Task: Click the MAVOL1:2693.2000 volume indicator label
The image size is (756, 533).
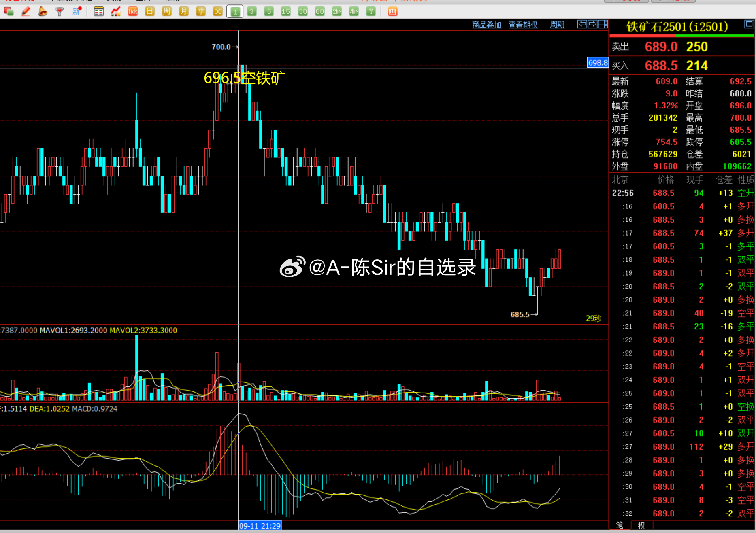Action: 73,330
